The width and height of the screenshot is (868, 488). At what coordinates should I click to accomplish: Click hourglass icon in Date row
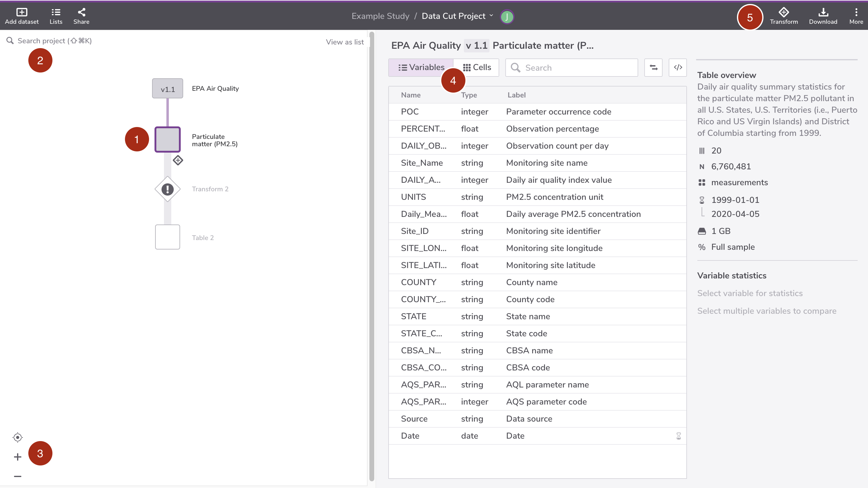click(679, 436)
